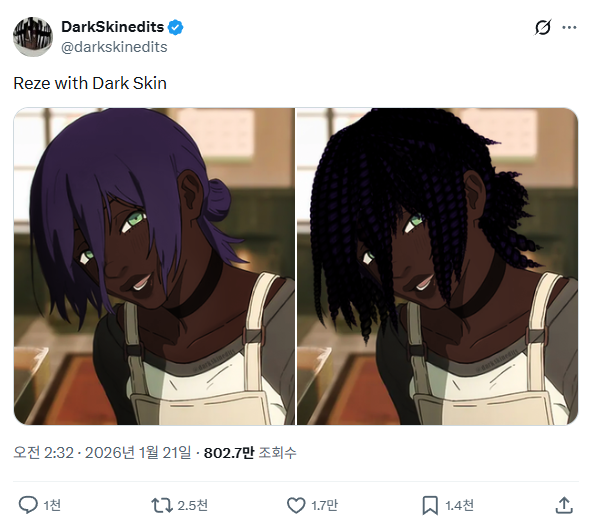The width and height of the screenshot is (591, 526).
Task: Open the @darkskinedits handle link
Action: point(114,47)
